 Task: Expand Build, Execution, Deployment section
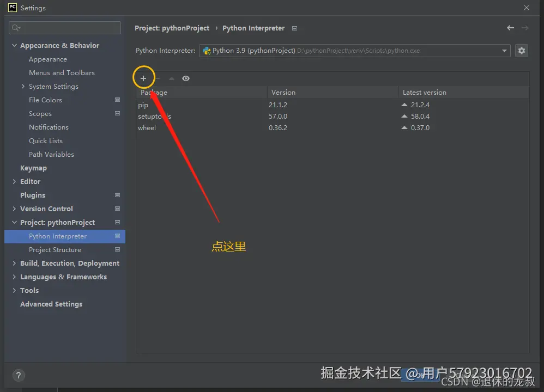[14, 263]
